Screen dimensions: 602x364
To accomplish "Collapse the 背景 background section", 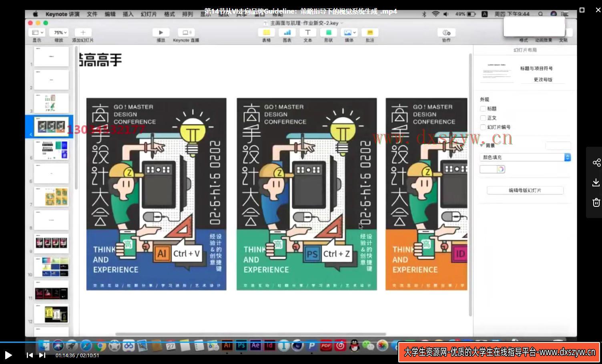I will (x=482, y=146).
